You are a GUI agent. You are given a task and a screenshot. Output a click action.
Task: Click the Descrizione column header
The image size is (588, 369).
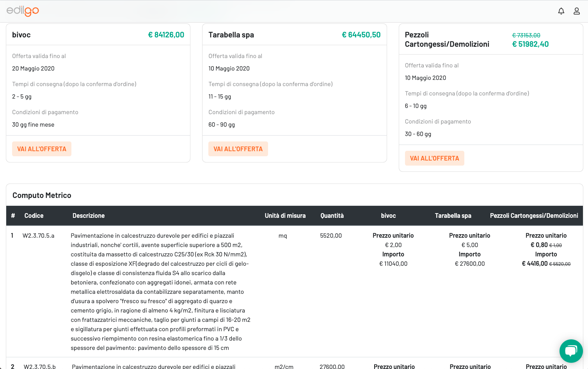[x=89, y=215]
